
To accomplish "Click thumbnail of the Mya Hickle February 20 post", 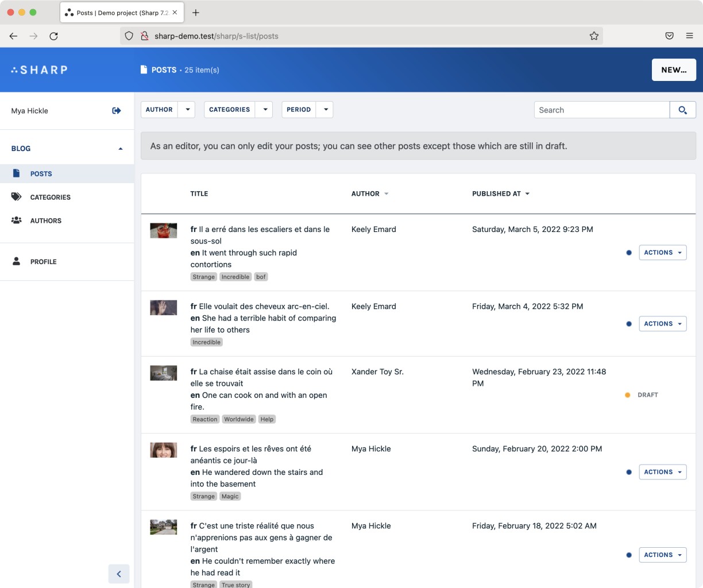I will point(164,450).
